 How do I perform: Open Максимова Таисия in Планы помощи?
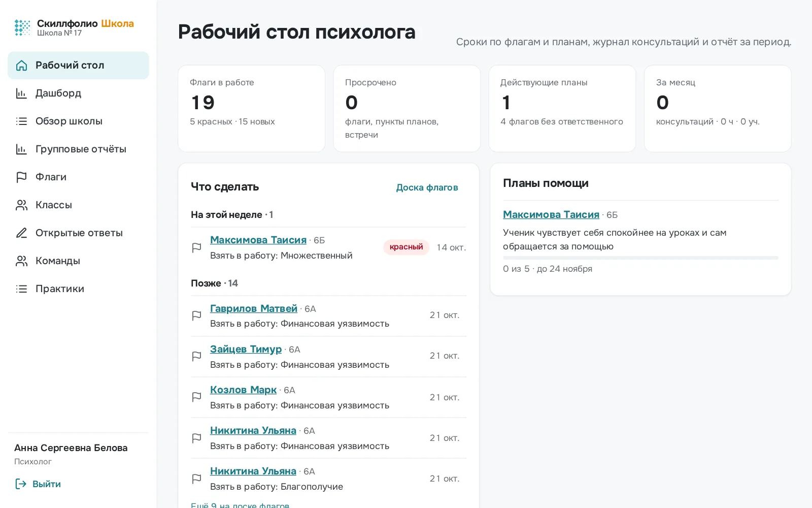pyautogui.click(x=551, y=215)
